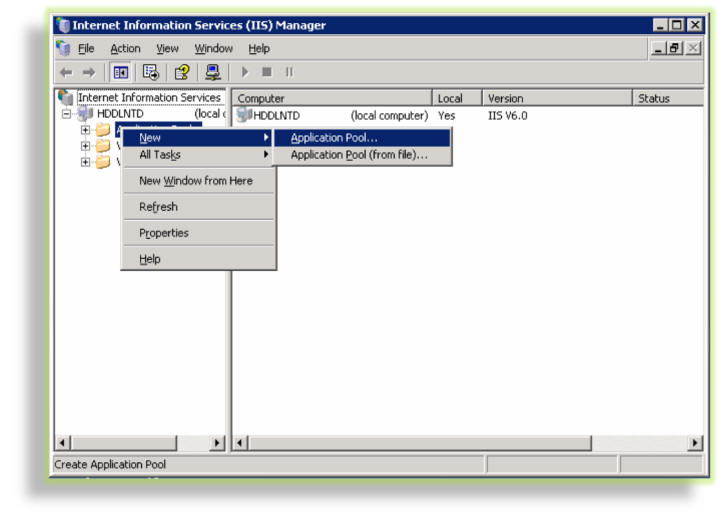
Task: Click the 'Yes' local cell
Action: coord(446,115)
